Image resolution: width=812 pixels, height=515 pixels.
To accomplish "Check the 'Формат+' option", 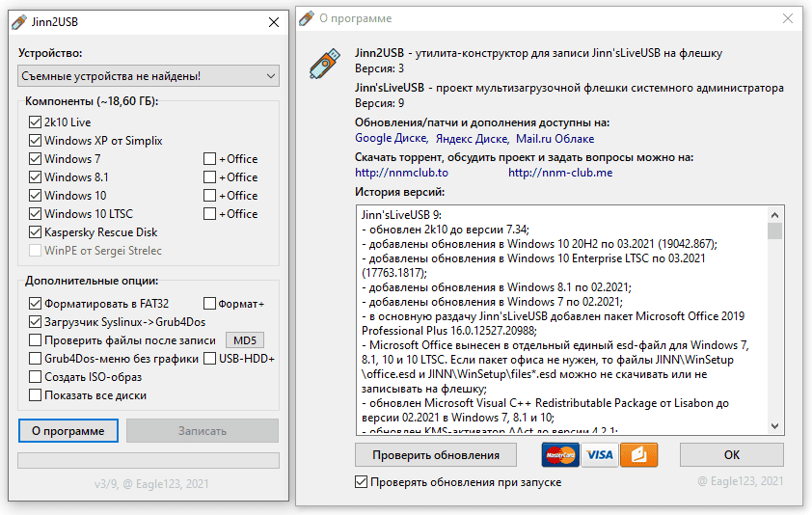I will tap(210, 304).
